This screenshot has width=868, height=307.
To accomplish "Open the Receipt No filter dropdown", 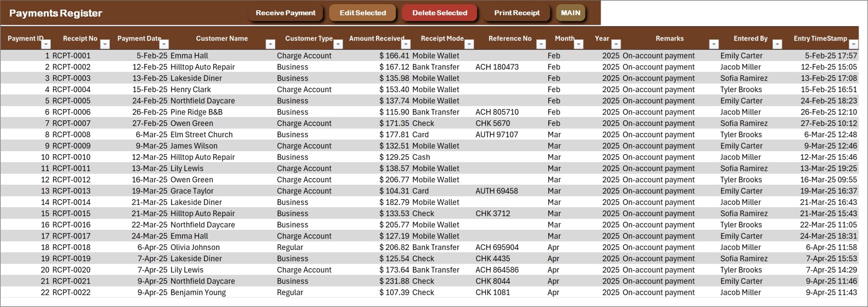I will [105, 44].
